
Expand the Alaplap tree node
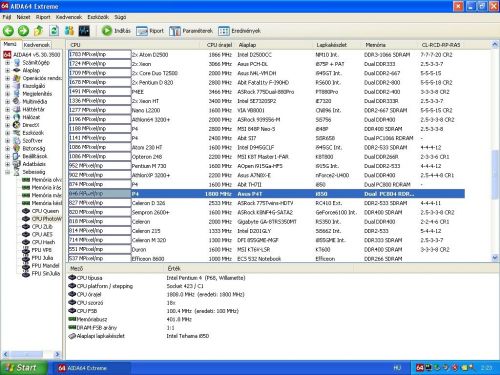7,70
